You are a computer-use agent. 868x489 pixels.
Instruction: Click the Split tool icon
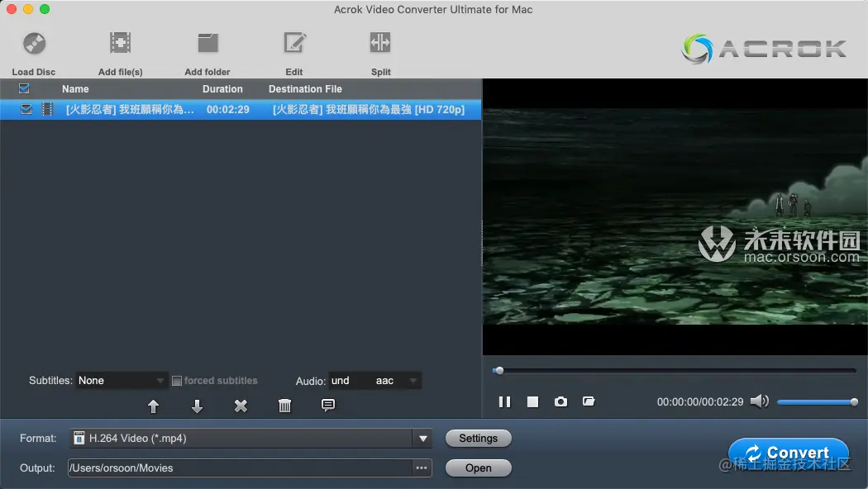tap(380, 43)
